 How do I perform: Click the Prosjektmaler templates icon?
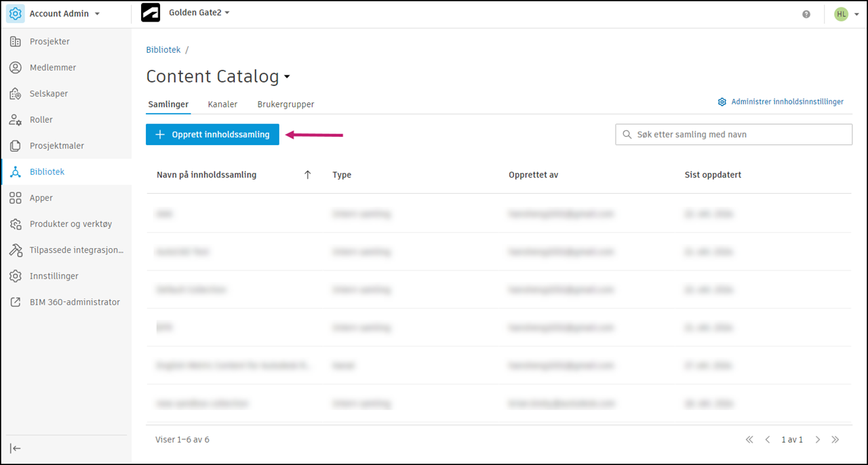(x=16, y=146)
